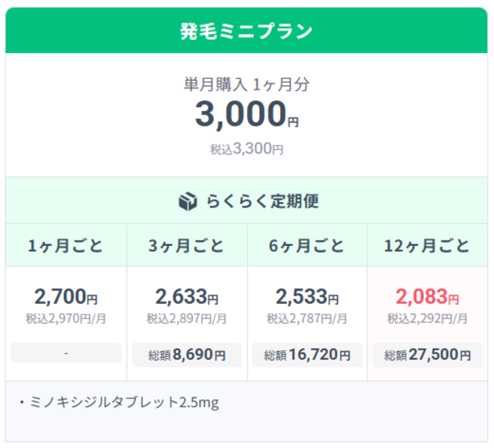
Task: Select the 6ヶ月ごと column header
Action: (307, 246)
